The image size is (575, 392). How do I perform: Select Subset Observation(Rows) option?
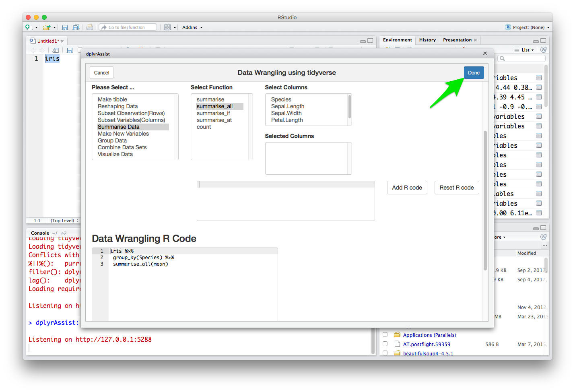point(133,113)
